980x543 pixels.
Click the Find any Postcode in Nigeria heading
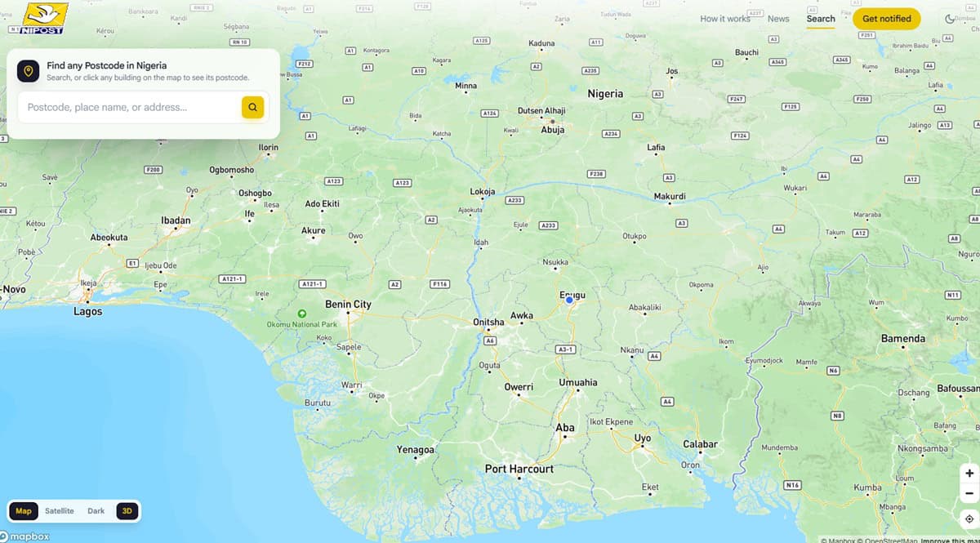point(107,65)
